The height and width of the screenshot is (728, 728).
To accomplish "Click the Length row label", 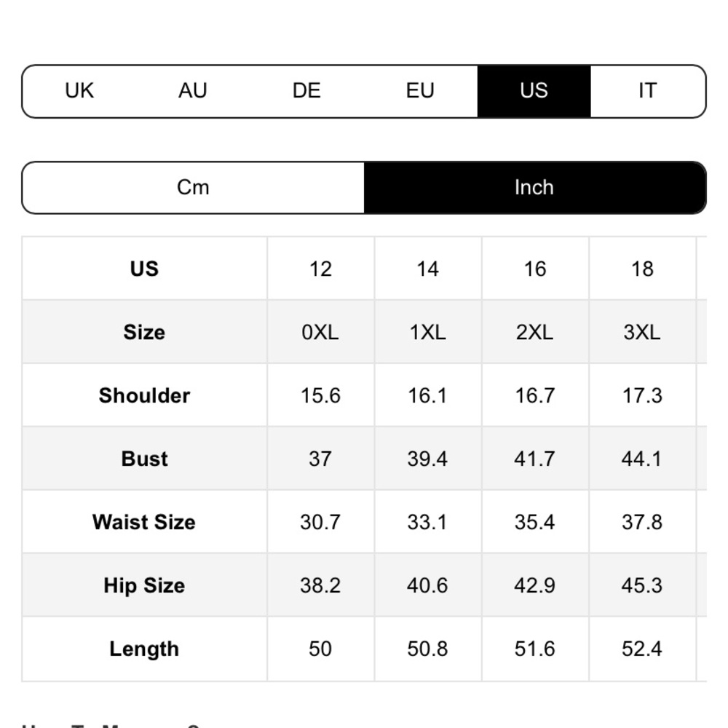I will click(x=144, y=649).
